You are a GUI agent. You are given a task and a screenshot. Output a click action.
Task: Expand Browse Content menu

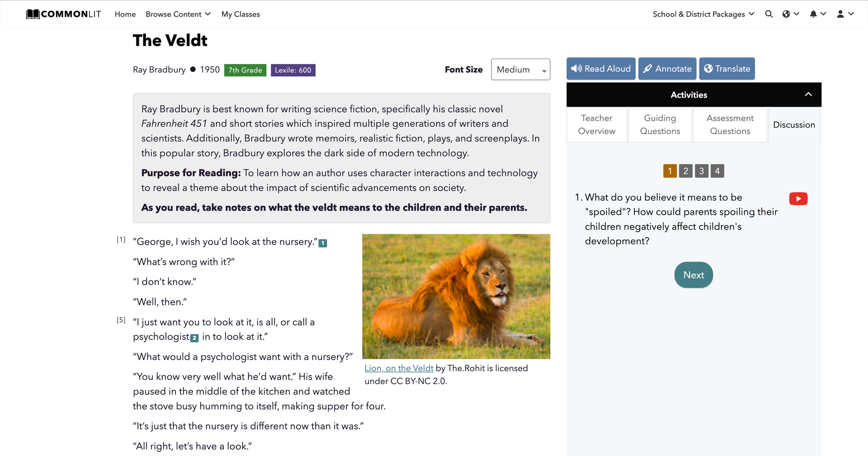click(178, 14)
